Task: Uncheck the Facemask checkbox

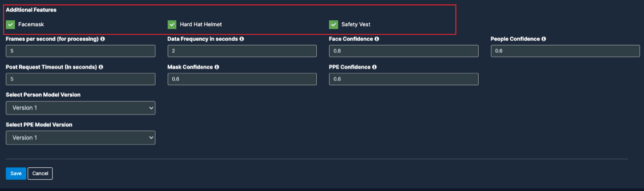Action: 10,24
